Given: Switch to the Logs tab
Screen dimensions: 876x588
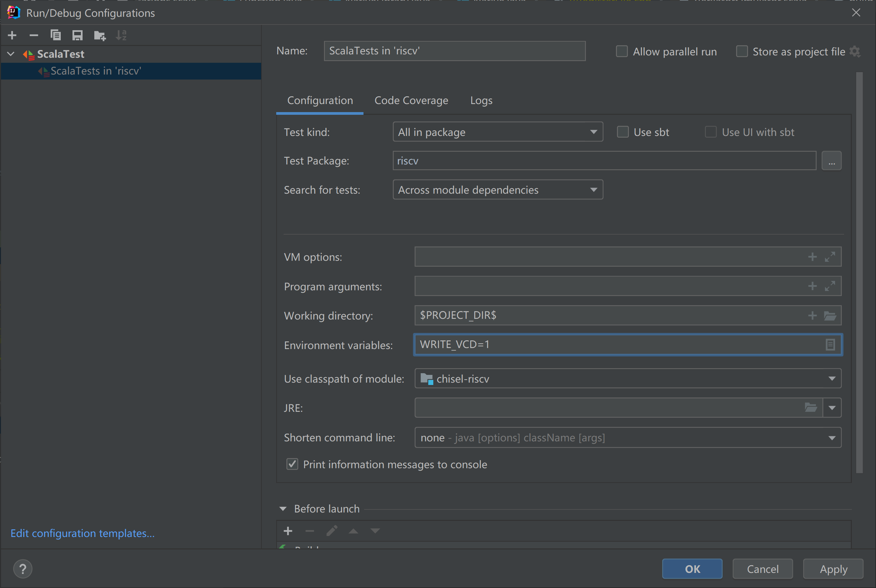Looking at the screenshot, I should [x=481, y=100].
